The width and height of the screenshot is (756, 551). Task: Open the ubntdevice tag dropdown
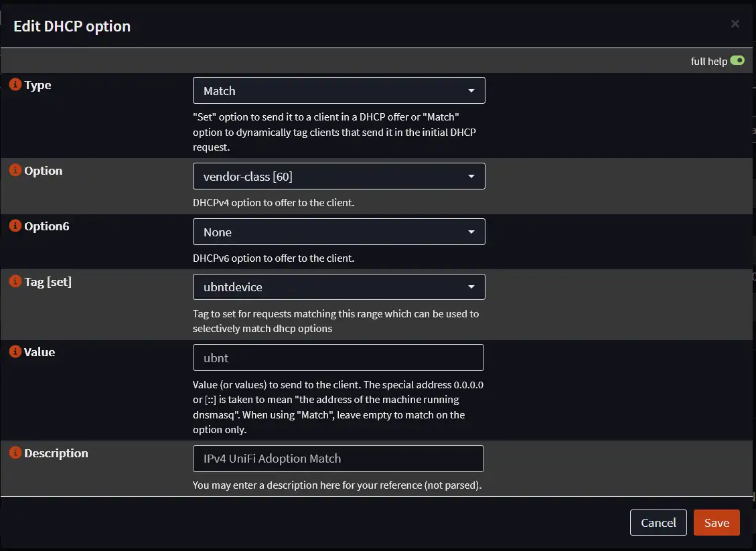338,287
